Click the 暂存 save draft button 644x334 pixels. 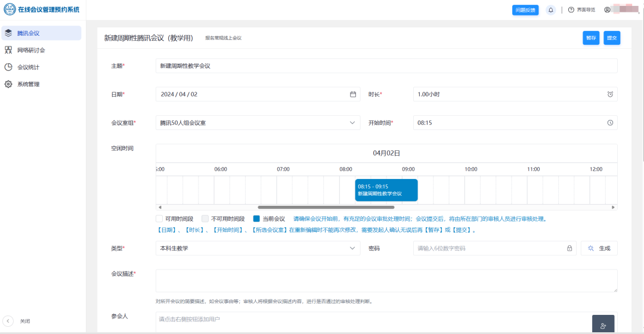(x=591, y=38)
